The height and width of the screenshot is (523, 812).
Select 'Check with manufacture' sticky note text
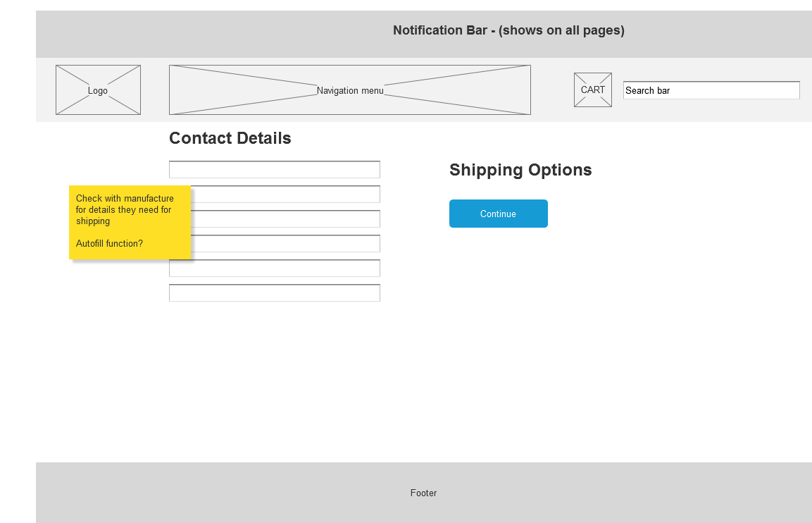tap(125, 199)
